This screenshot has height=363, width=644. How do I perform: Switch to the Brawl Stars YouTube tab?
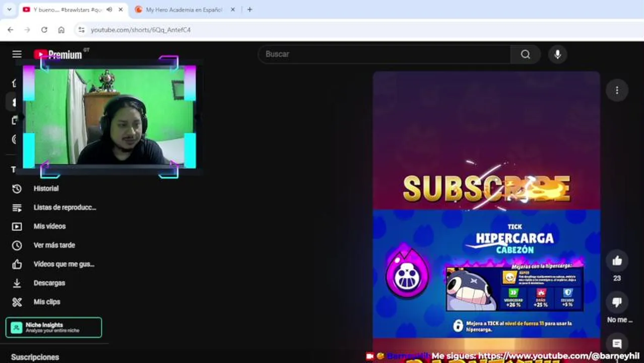click(x=73, y=10)
